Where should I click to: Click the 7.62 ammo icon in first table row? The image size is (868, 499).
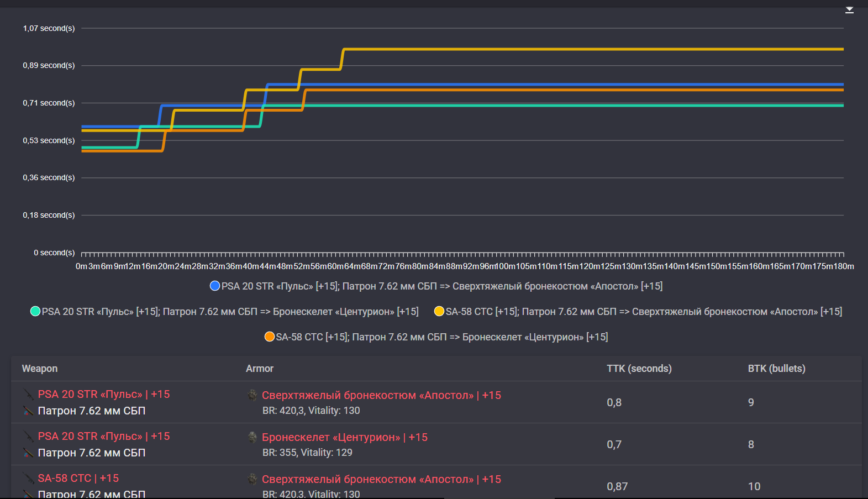[x=29, y=411]
